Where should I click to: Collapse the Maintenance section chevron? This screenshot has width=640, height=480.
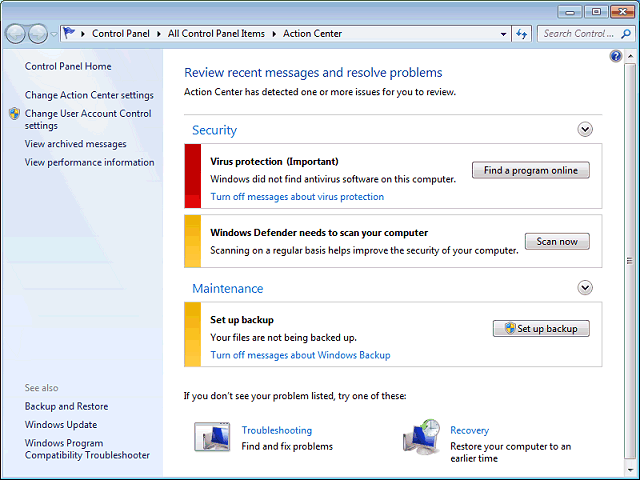click(x=585, y=288)
